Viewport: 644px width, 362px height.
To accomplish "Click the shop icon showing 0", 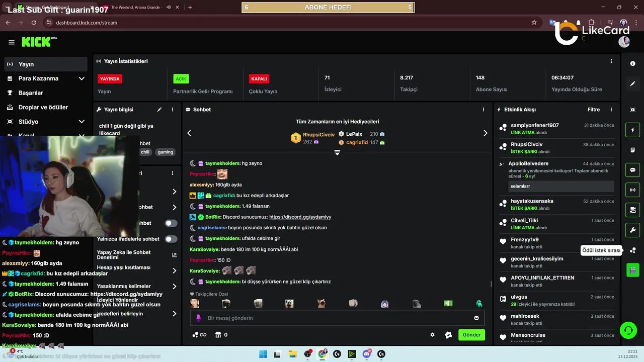I will 221,335.
